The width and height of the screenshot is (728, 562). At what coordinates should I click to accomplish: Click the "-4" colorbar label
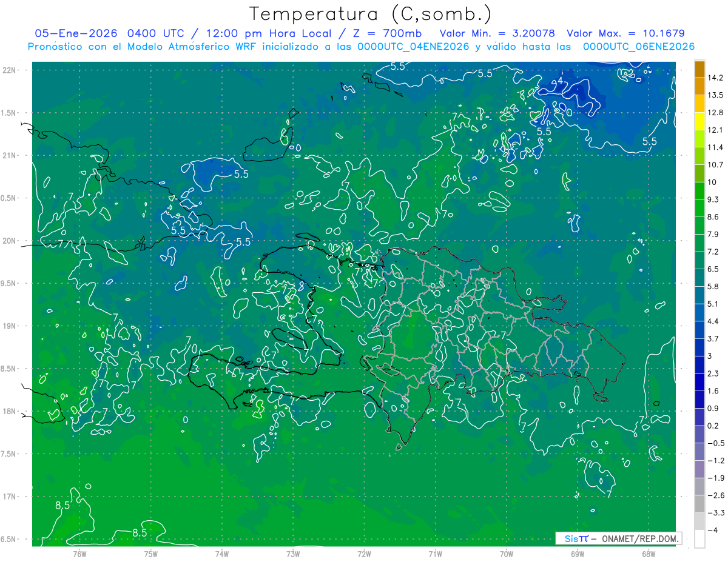(x=712, y=530)
